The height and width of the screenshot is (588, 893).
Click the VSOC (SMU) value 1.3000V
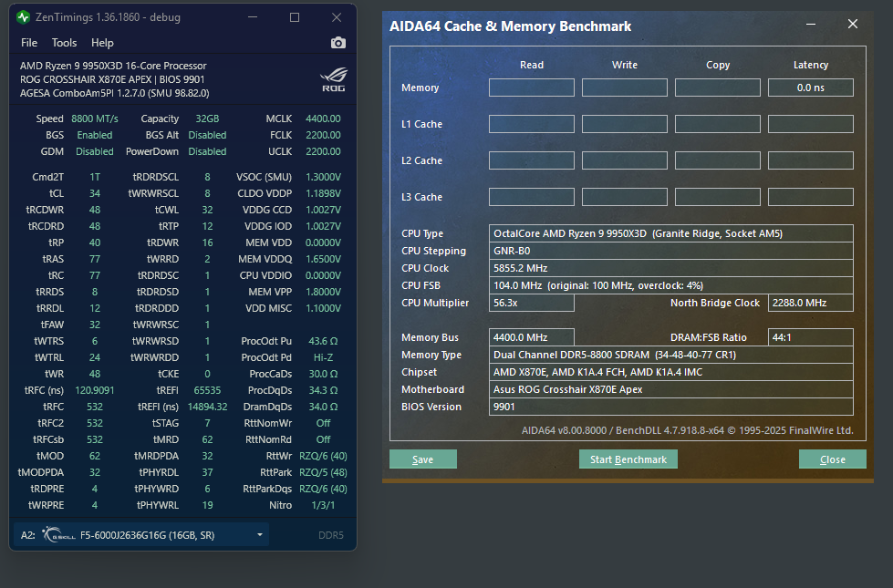[324, 177]
